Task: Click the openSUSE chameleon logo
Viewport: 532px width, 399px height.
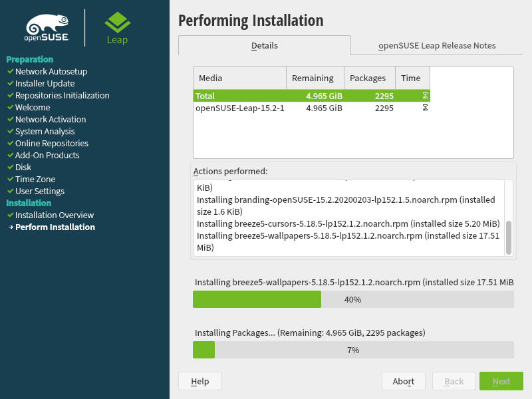Action: tap(47, 28)
